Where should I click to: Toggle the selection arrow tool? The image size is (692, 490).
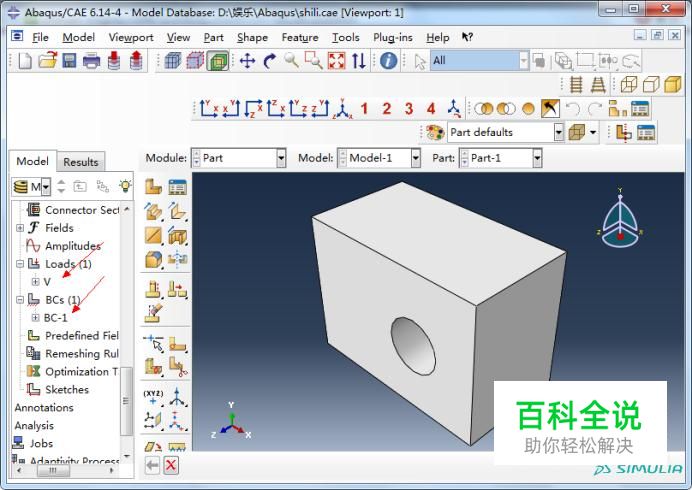tap(420, 61)
